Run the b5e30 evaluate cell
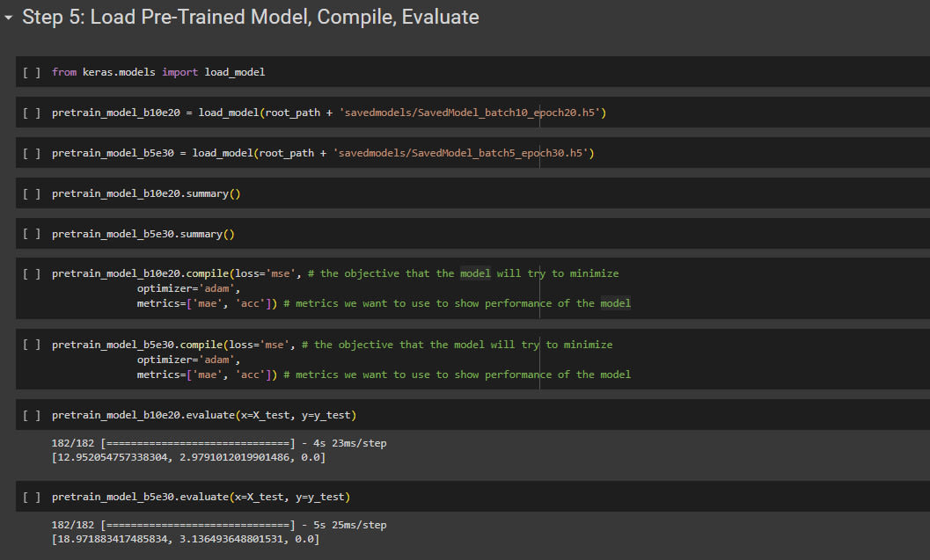 pyautogui.click(x=31, y=496)
